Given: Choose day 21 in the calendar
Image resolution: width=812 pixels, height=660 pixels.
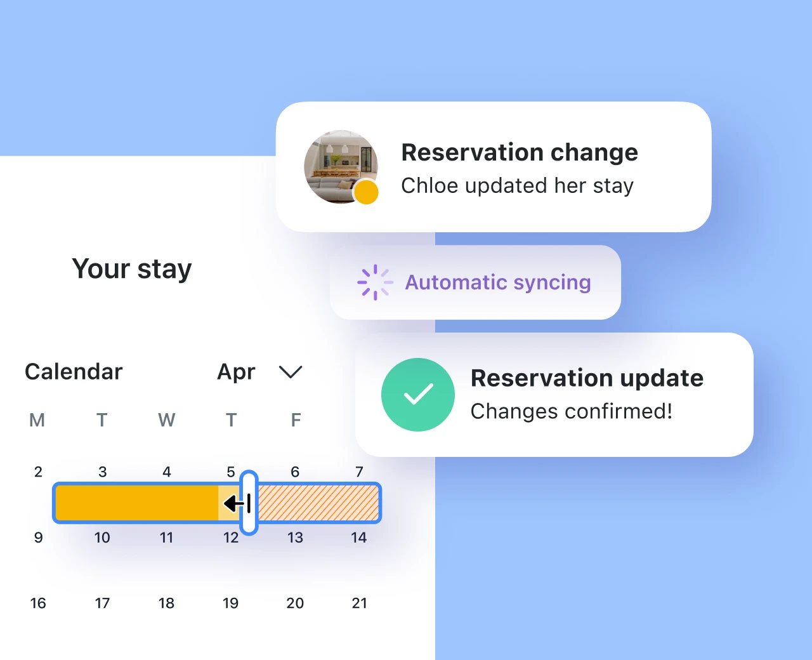Looking at the screenshot, I should pos(359,603).
